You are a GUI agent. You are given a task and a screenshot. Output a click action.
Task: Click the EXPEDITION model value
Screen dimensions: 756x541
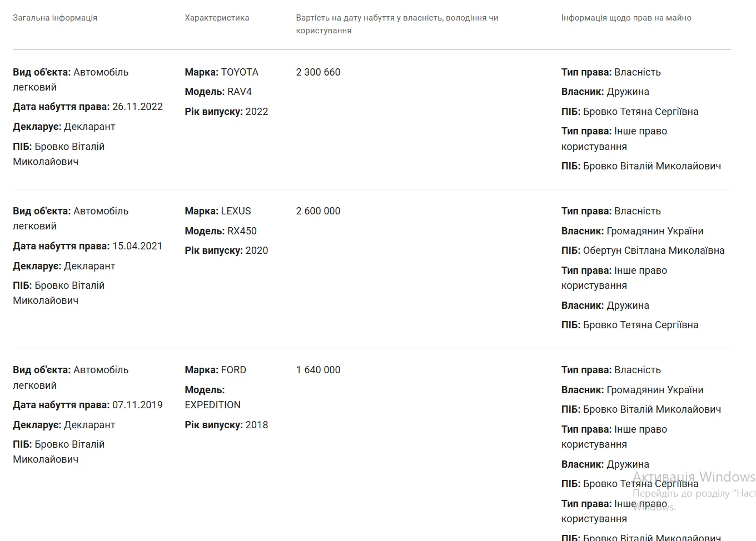pyautogui.click(x=212, y=405)
